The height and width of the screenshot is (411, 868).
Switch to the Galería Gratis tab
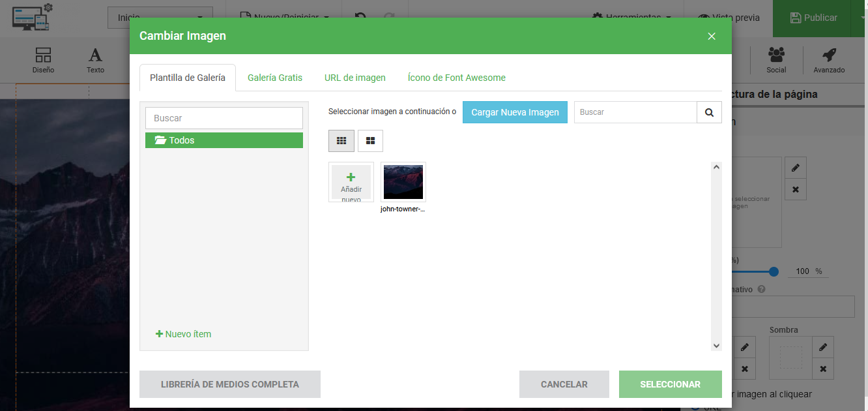pos(275,78)
